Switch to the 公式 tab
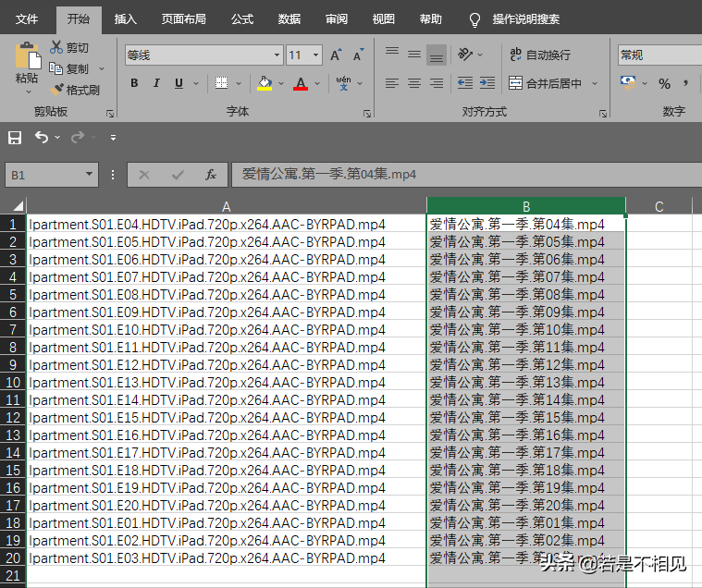 [x=242, y=19]
